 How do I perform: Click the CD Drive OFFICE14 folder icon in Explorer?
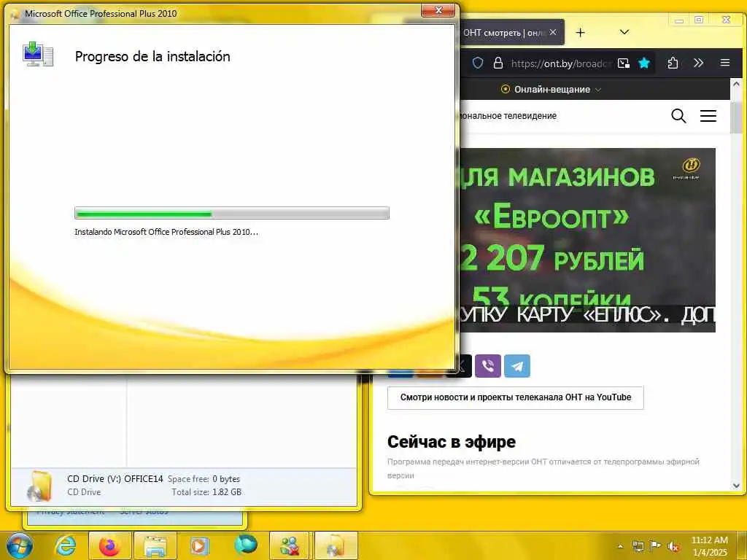click(x=40, y=486)
